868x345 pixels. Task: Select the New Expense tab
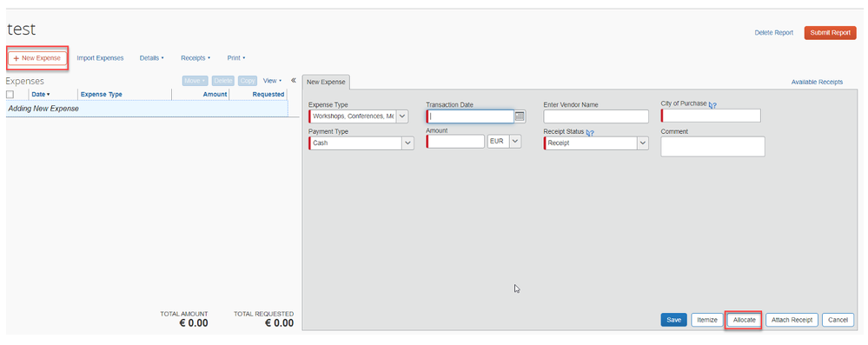[x=326, y=82]
